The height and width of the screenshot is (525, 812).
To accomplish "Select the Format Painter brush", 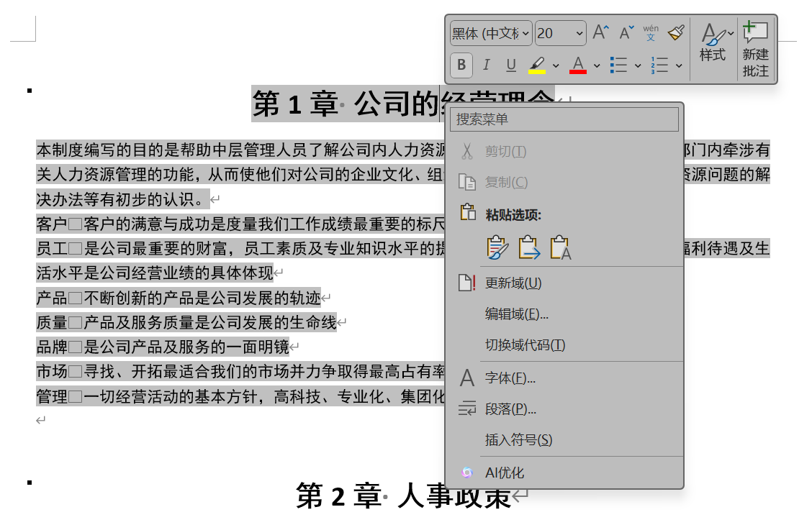I will [x=676, y=33].
